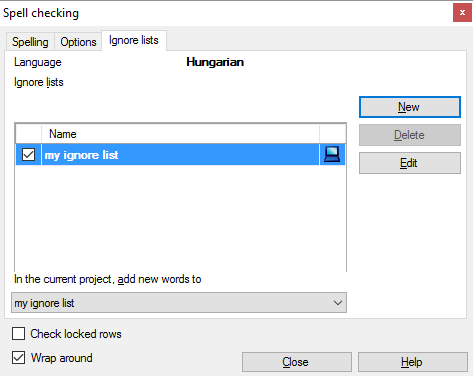Image resolution: width=473 pixels, height=376 pixels.
Task: Uncheck the 'my ignore list' checkbox
Action: pos(28,155)
